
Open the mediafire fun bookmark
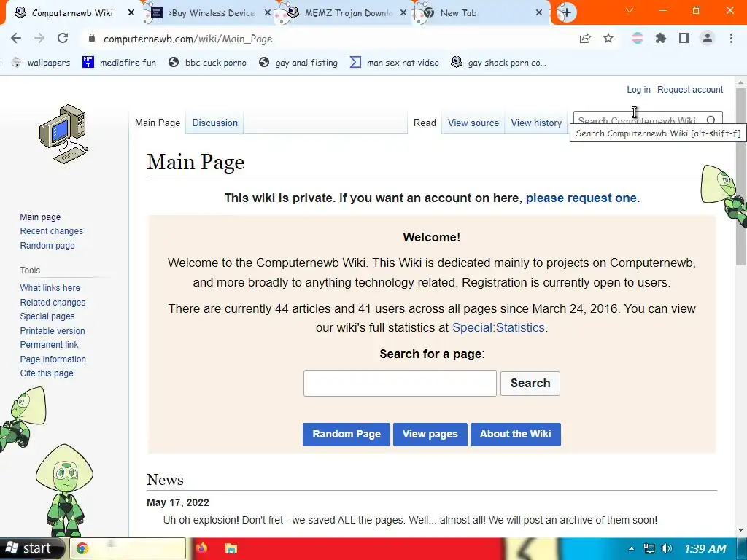tap(119, 63)
